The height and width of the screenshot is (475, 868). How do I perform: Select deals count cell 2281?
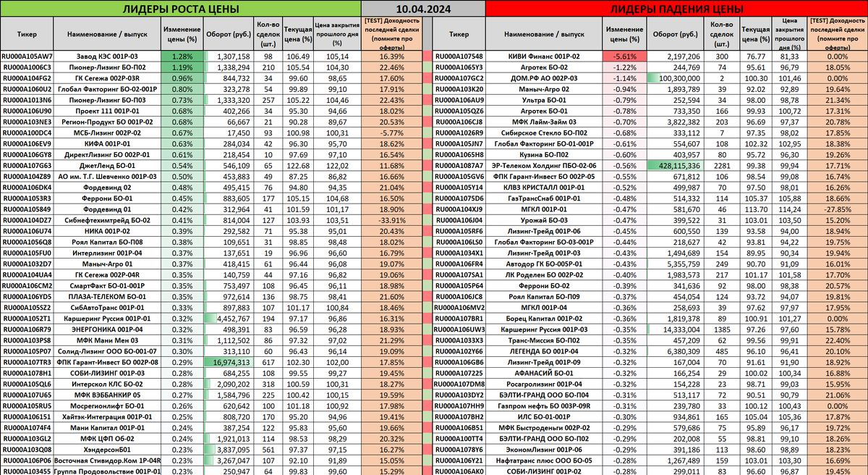click(x=721, y=165)
